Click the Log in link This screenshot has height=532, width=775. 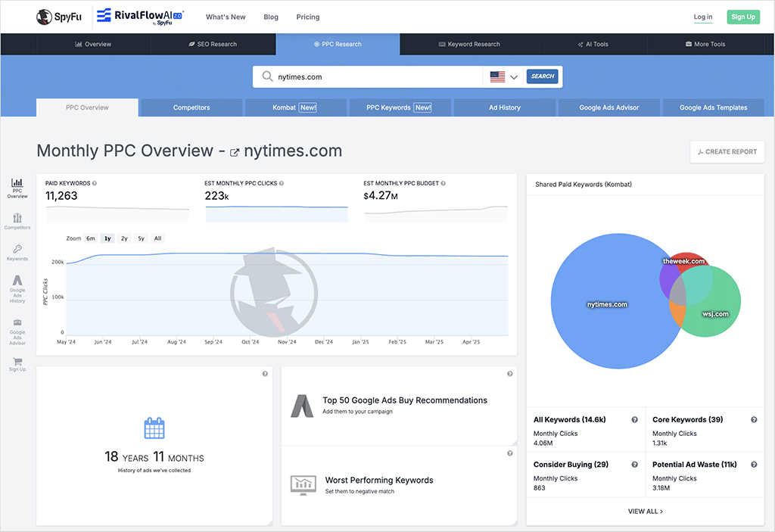coord(703,17)
